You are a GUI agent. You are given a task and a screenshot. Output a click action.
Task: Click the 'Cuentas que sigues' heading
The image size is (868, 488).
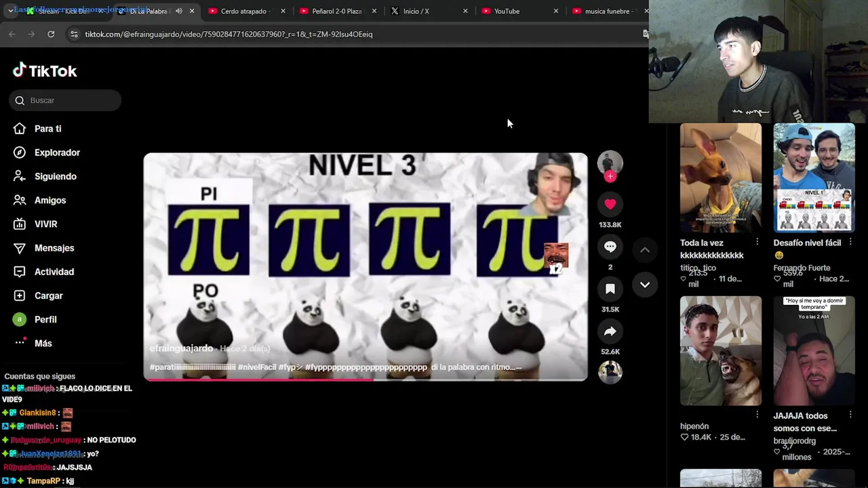40,376
